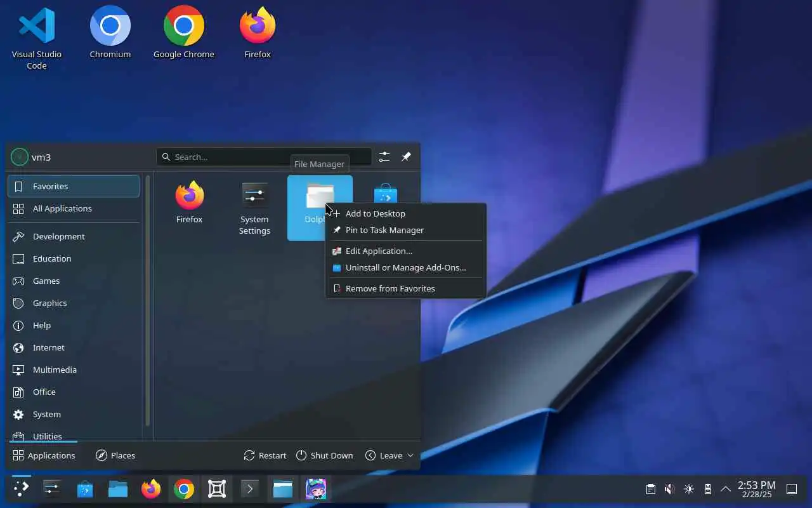Open the System category
Image resolution: width=812 pixels, height=508 pixels.
pos(74,414)
